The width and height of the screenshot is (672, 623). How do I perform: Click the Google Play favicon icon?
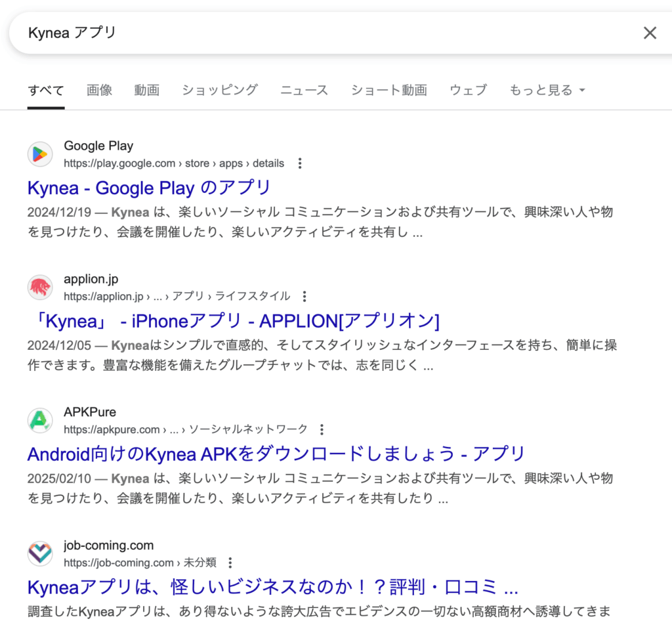(x=40, y=154)
